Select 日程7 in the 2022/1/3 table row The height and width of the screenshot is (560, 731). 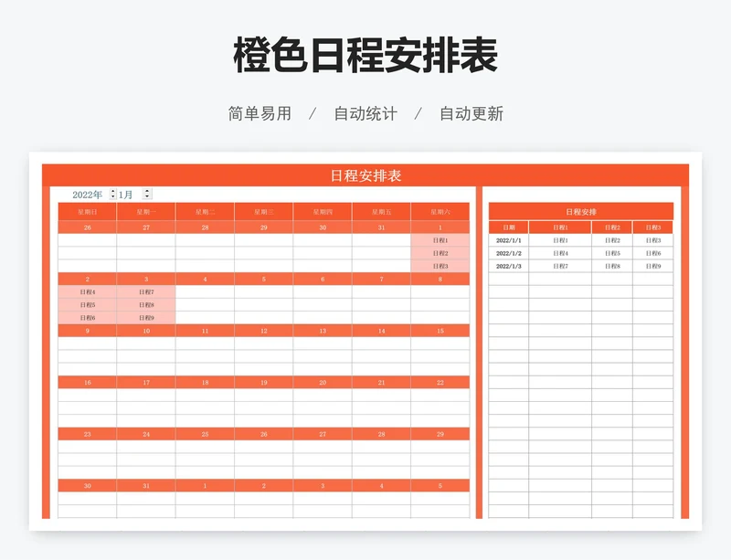tap(560, 266)
